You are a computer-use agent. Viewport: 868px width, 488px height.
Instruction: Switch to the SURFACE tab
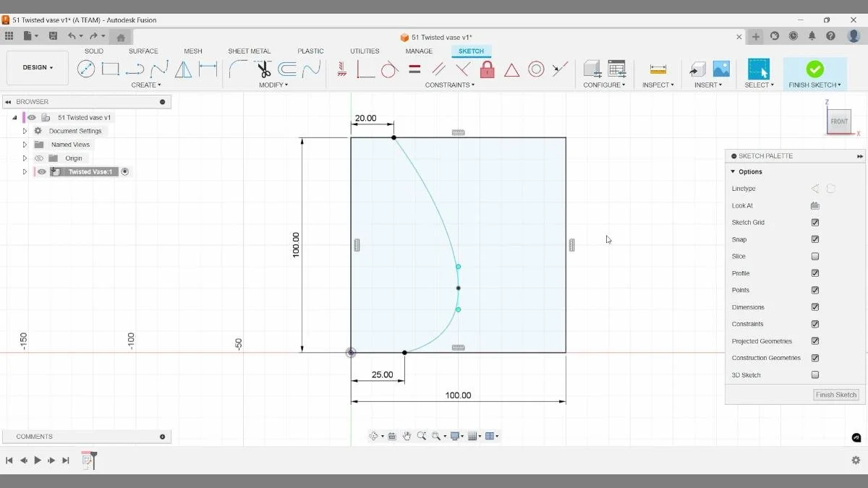coord(143,51)
